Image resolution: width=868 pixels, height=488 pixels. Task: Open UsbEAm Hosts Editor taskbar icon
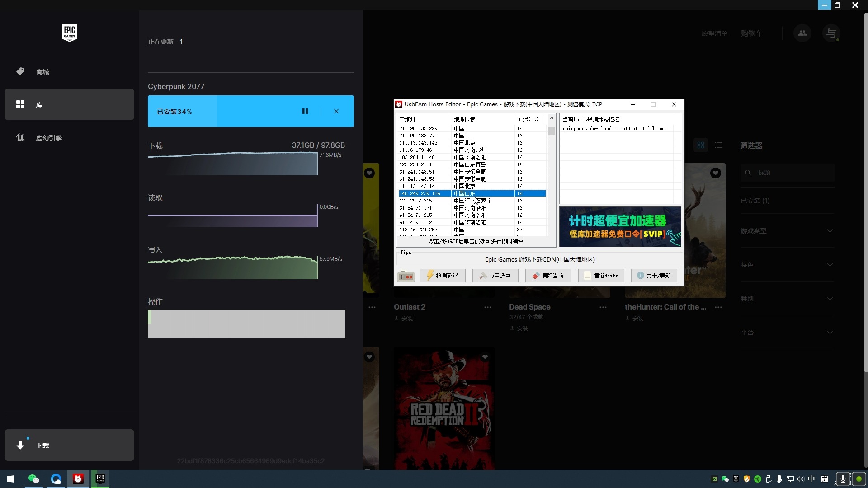pyautogui.click(x=78, y=479)
